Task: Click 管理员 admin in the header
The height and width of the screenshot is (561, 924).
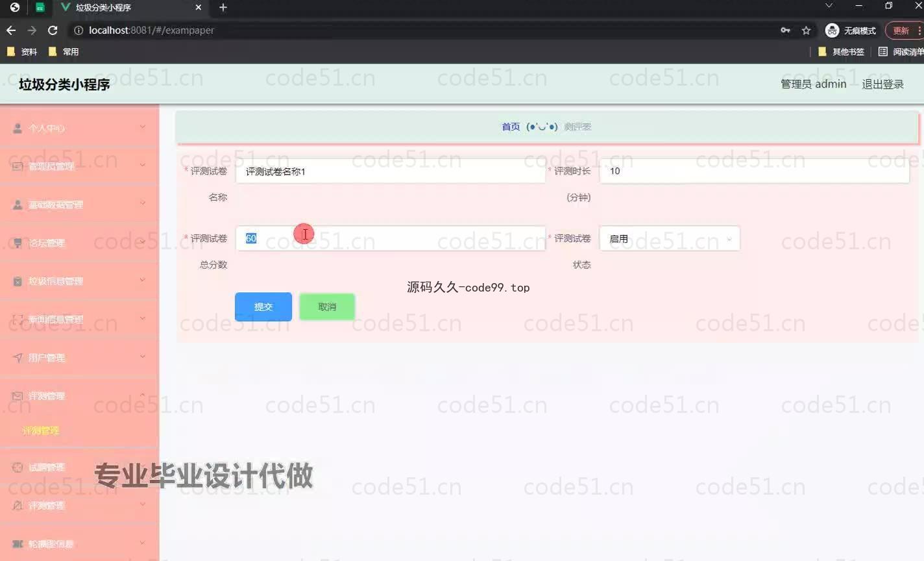Action: (813, 84)
